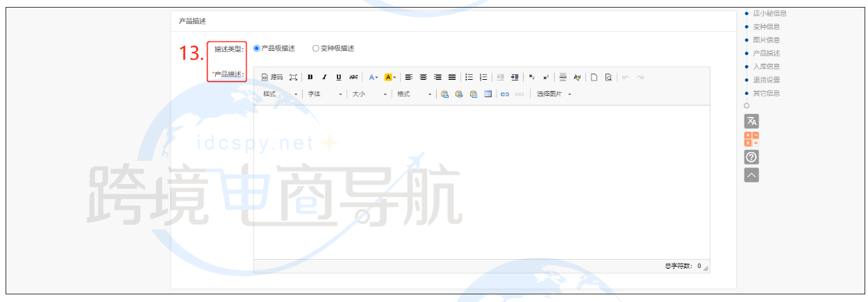Click paste from Word icon
The image size is (868, 302).
[474, 94]
